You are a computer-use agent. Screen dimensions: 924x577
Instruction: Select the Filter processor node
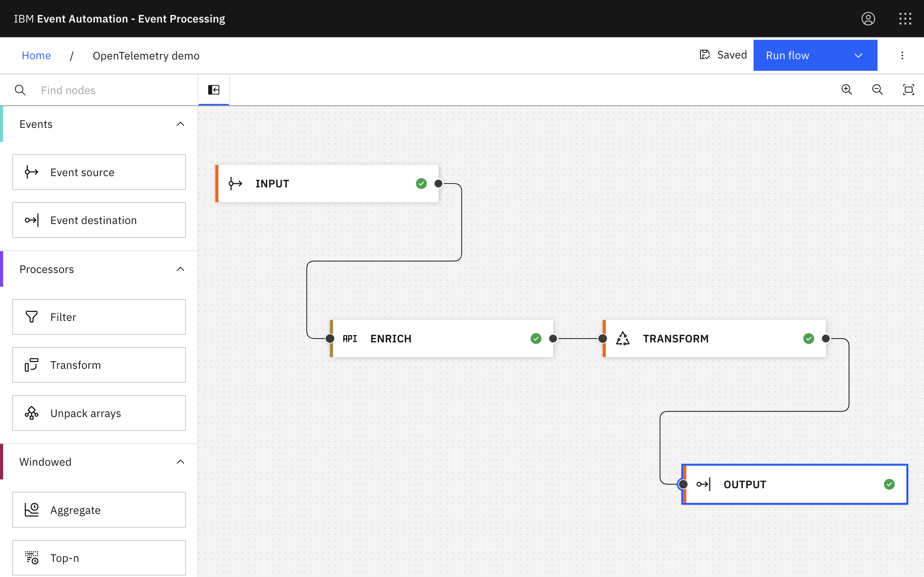tap(99, 317)
